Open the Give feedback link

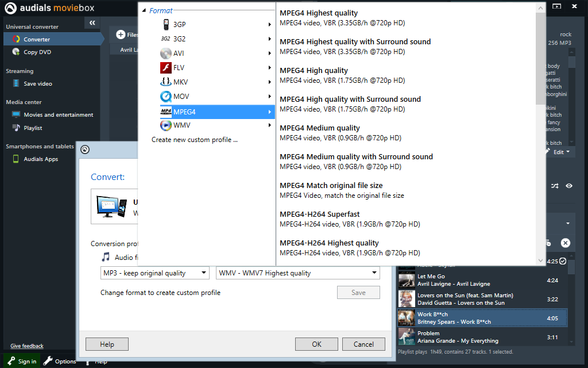(x=27, y=346)
